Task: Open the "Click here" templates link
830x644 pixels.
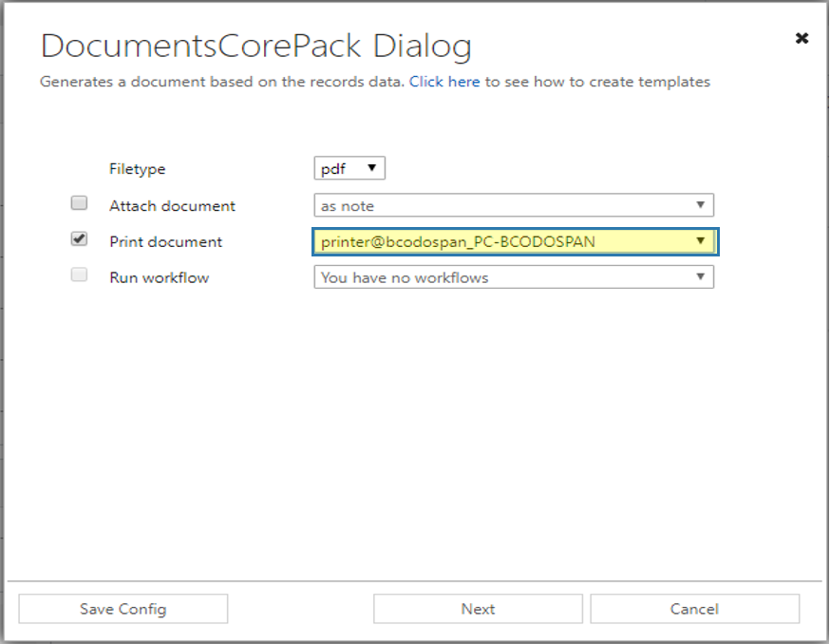Action: coord(444,82)
